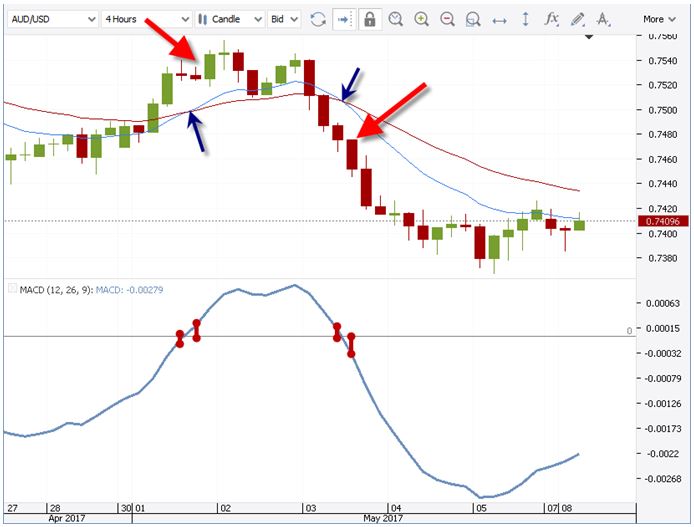694x527 pixels.
Task: Click the small triangle marker above price axis
Action: [589, 37]
